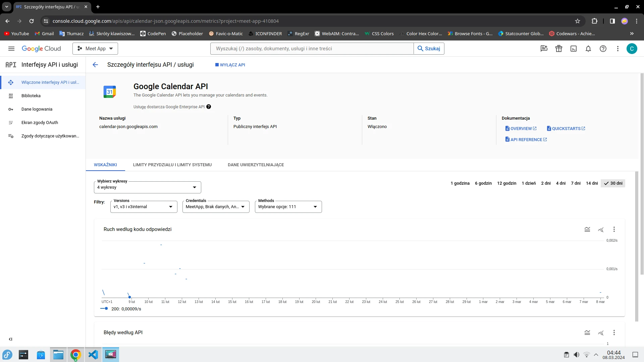This screenshot has height=362, width=644.
Task: Click the Google Cloud logo
Action: (x=41, y=49)
